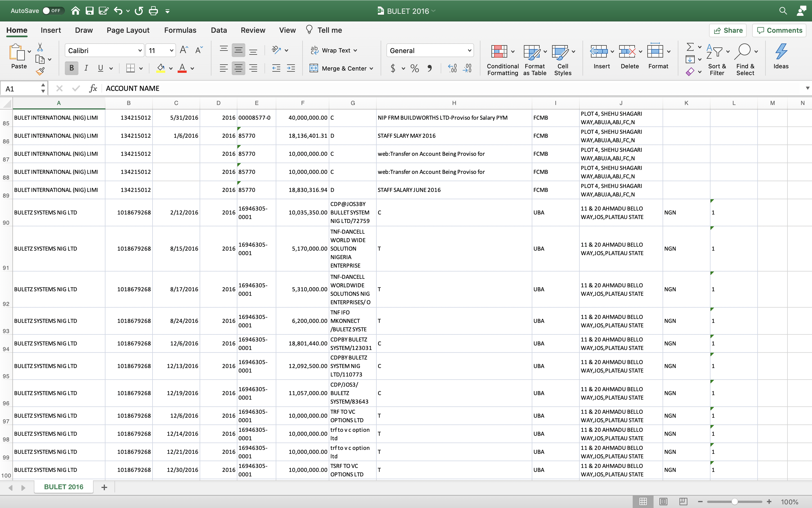Click the Currency dollar format icon
812x508 pixels.
(393, 68)
